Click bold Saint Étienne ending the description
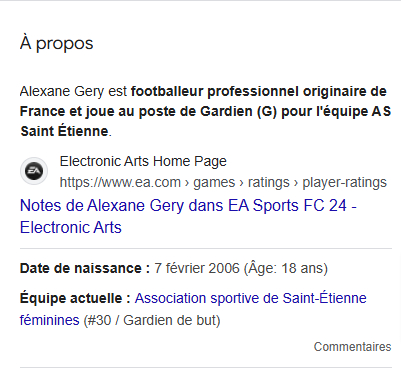401x369 pixels. (x=64, y=131)
